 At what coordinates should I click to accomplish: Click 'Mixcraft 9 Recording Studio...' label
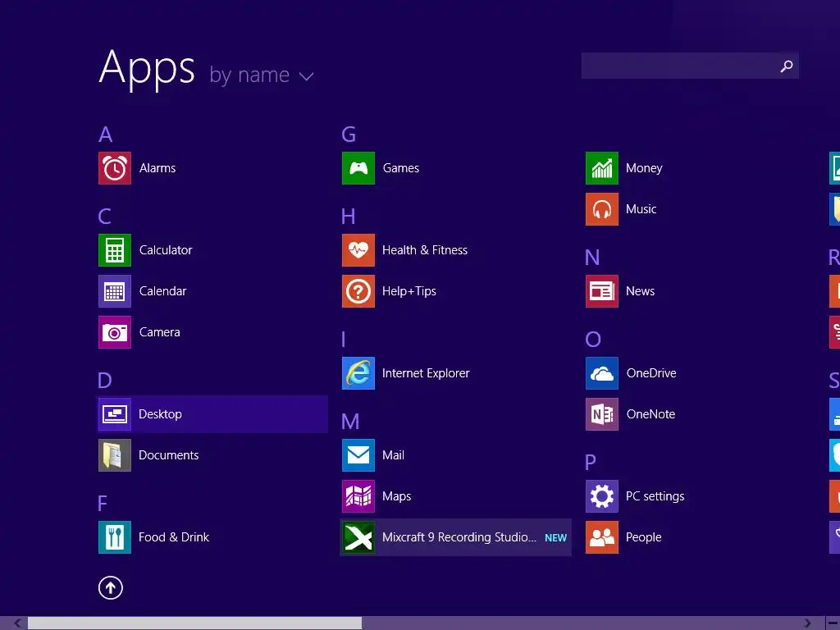point(459,537)
